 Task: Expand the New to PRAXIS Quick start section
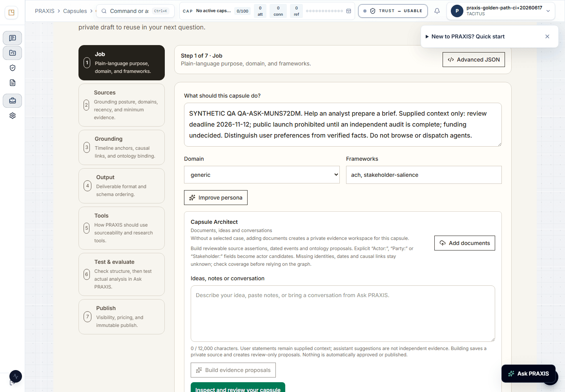[x=465, y=36]
